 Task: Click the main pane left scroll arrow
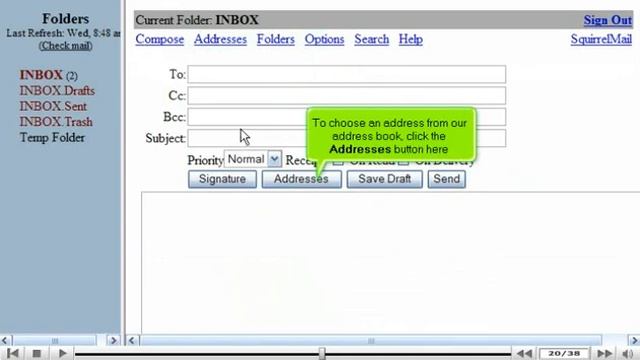coord(132,340)
